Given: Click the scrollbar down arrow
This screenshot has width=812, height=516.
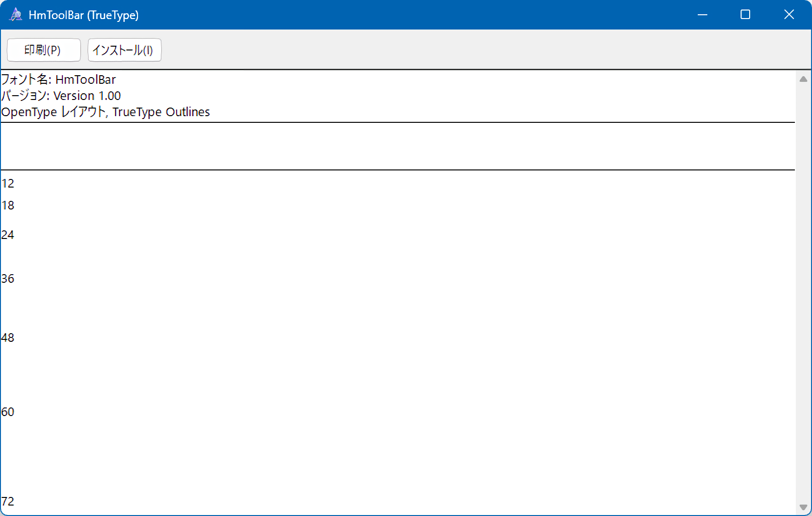Looking at the screenshot, I should 803,507.
